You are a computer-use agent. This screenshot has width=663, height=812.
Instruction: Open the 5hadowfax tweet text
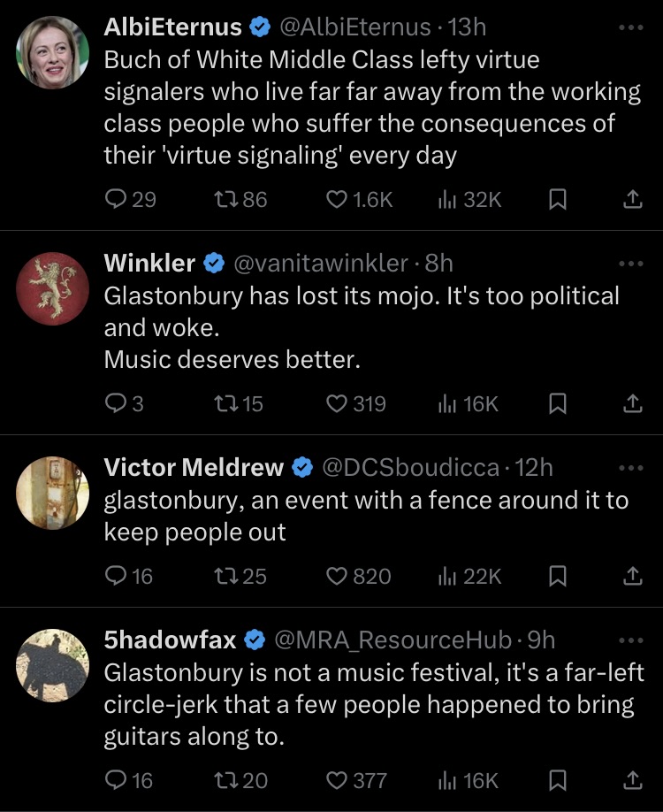pyautogui.click(x=371, y=704)
